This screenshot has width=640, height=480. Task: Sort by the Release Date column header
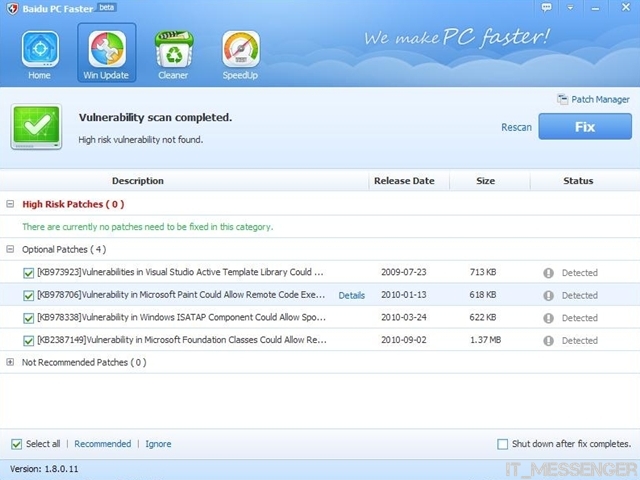(404, 181)
